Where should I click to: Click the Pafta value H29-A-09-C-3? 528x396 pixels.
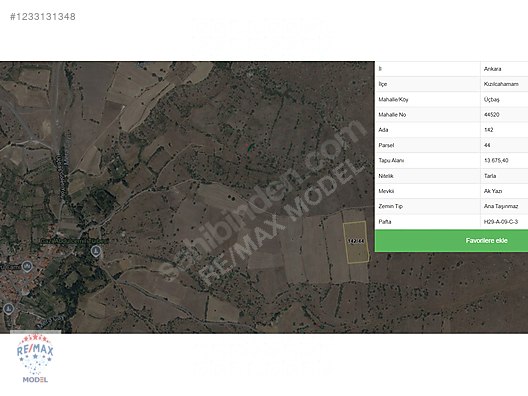click(x=500, y=222)
